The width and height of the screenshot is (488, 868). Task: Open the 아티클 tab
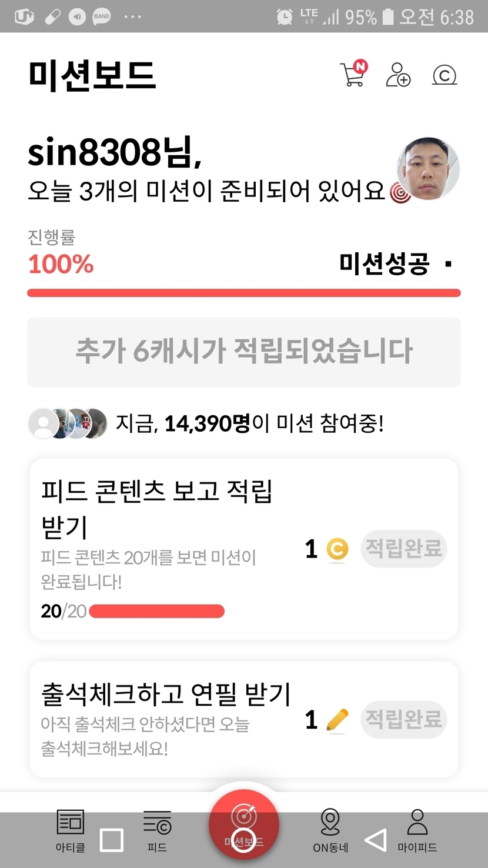point(71,829)
